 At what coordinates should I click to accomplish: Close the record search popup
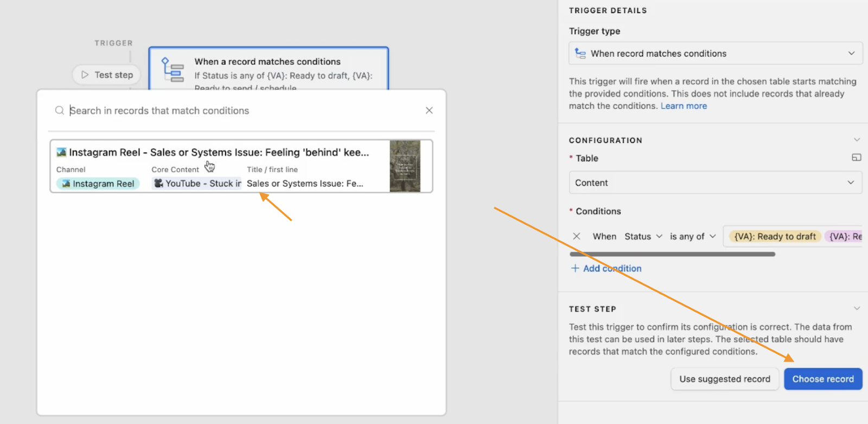tap(429, 111)
